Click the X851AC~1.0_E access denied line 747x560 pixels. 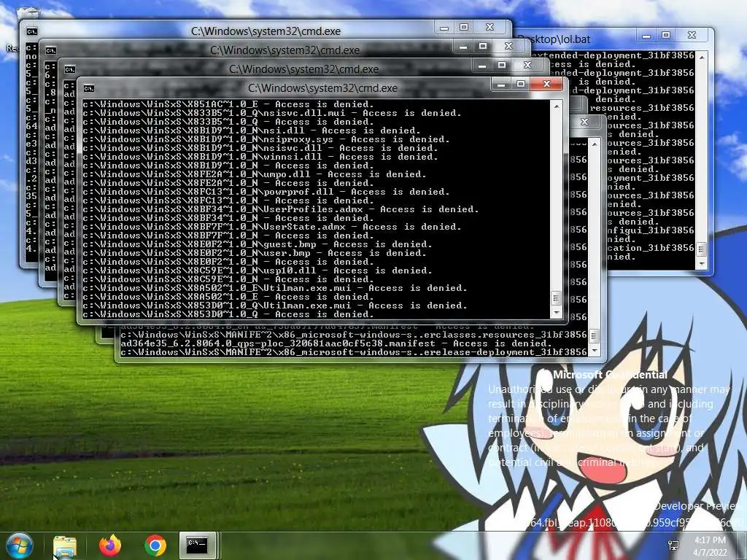tap(228, 104)
